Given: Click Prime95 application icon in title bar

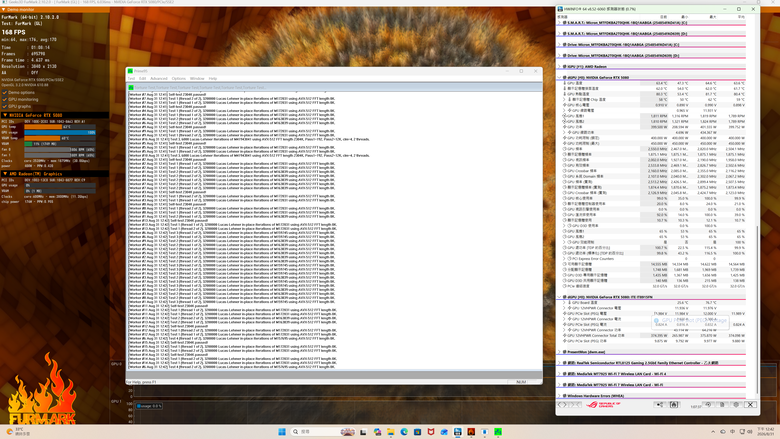Looking at the screenshot, I should pyautogui.click(x=130, y=71).
